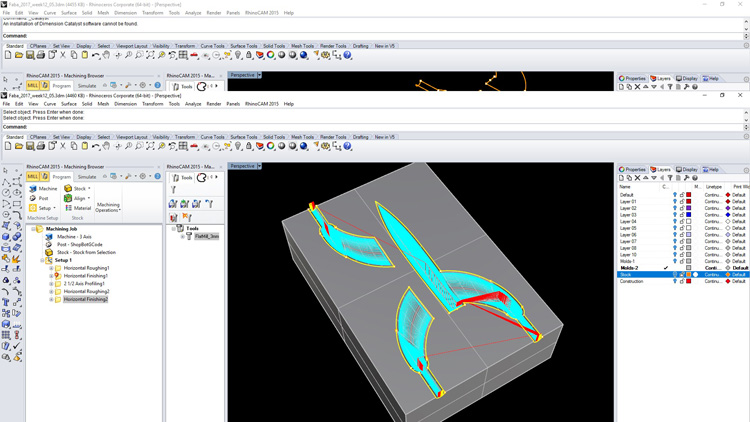
Task: Click the Machine icon under Machine Setup
Action: tap(33, 189)
